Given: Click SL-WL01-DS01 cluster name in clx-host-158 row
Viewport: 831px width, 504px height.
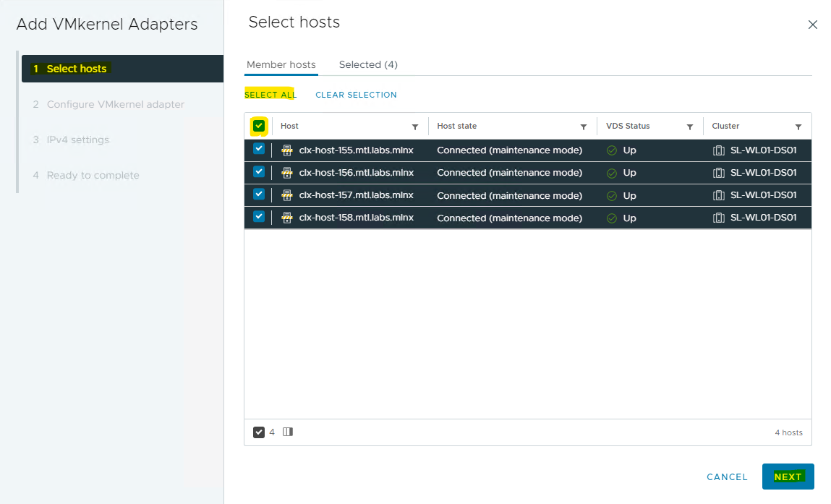Looking at the screenshot, I should pyautogui.click(x=764, y=218).
